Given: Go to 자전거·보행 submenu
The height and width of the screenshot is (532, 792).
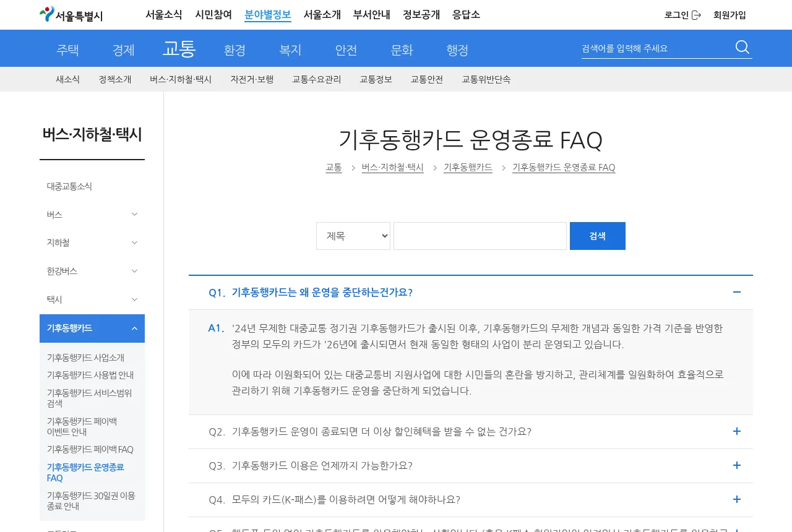Looking at the screenshot, I should pos(252,79).
